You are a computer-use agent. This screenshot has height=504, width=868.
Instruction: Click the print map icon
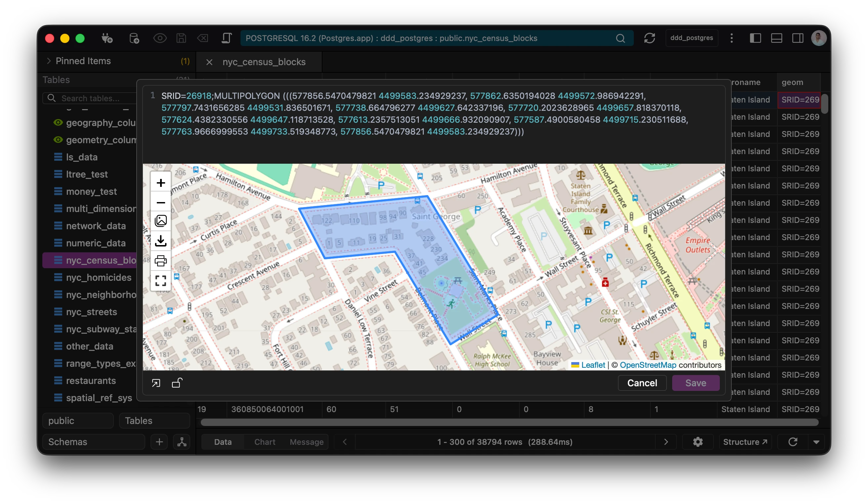pos(160,260)
